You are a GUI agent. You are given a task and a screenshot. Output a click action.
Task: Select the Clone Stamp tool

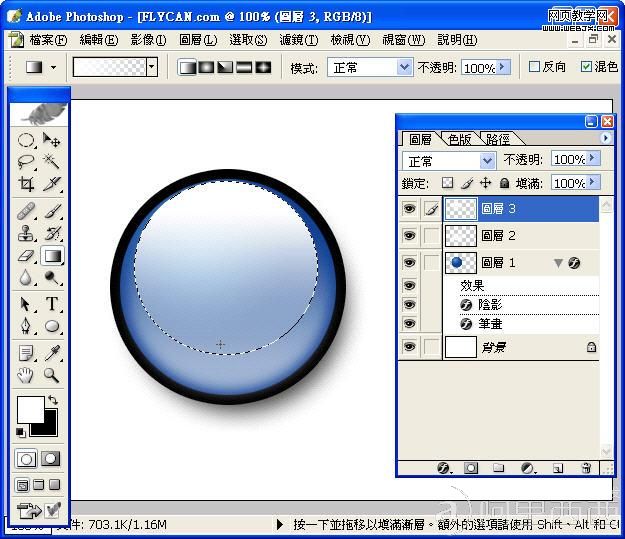coord(26,234)
